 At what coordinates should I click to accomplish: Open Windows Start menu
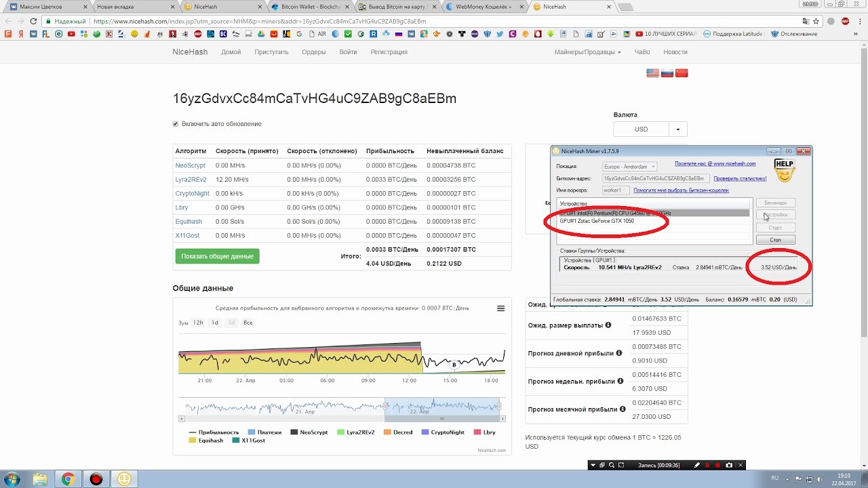(12, 479)
